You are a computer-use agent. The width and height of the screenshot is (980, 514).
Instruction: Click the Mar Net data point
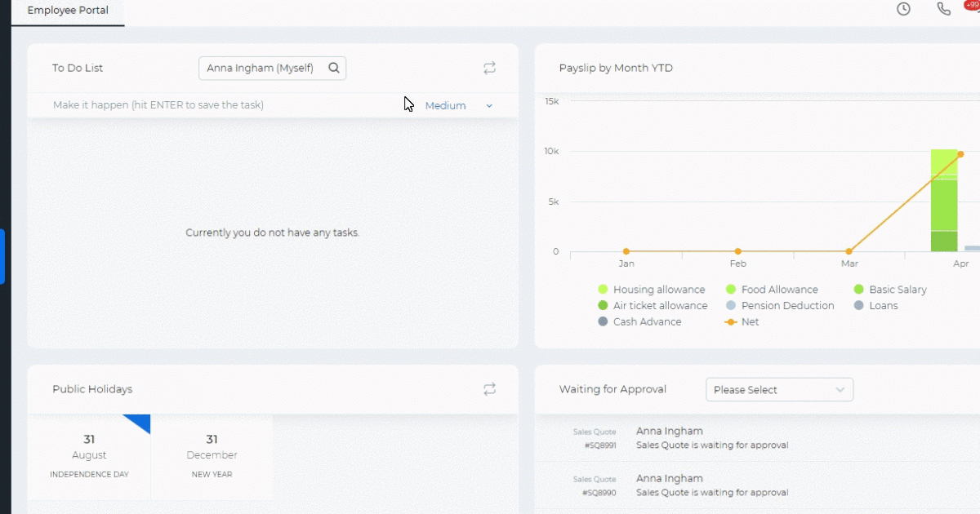[849, 251]
